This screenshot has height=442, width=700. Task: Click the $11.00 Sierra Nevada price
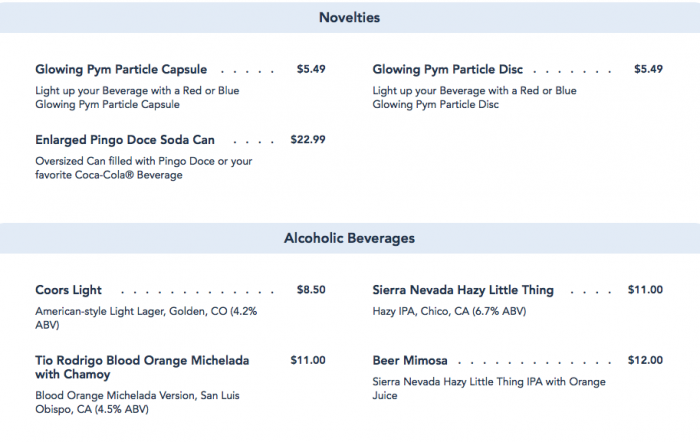coord(645,290)
